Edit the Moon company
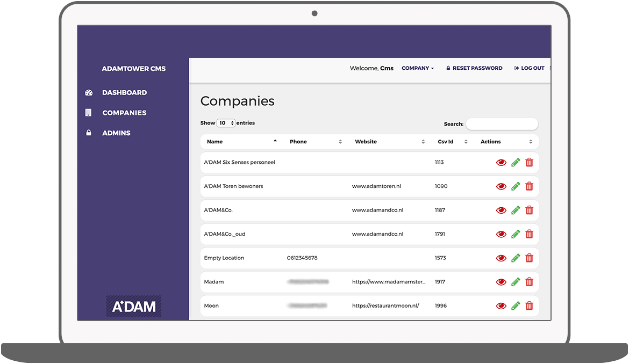 point(516,305)
